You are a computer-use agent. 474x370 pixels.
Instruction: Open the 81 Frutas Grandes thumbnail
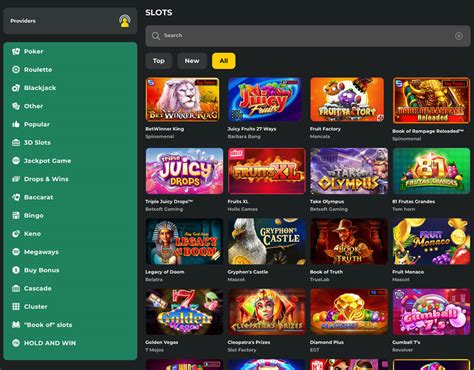tap(431, 171)
